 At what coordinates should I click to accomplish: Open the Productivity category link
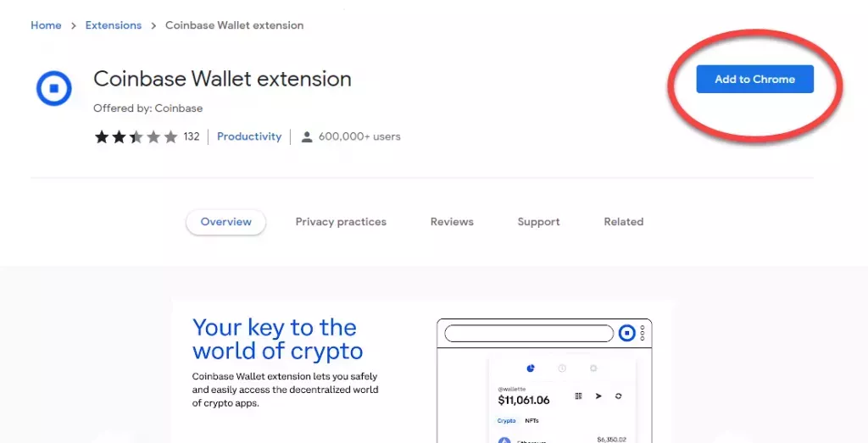[249, 136]
